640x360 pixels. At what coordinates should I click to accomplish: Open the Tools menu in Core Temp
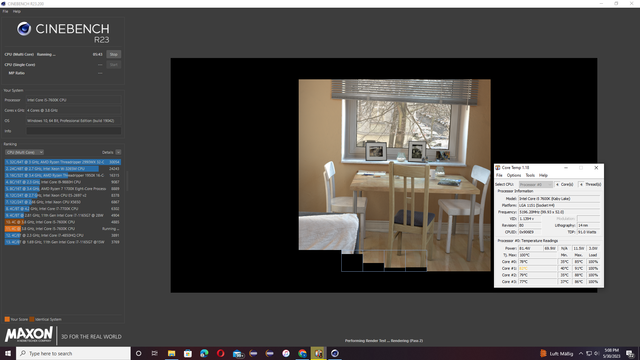click(530, 175)
